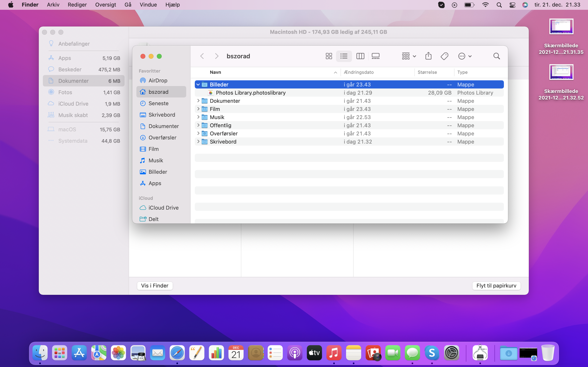Open the Oversigt menu
This screenshot has height=367, width=588.
point(105,5)
